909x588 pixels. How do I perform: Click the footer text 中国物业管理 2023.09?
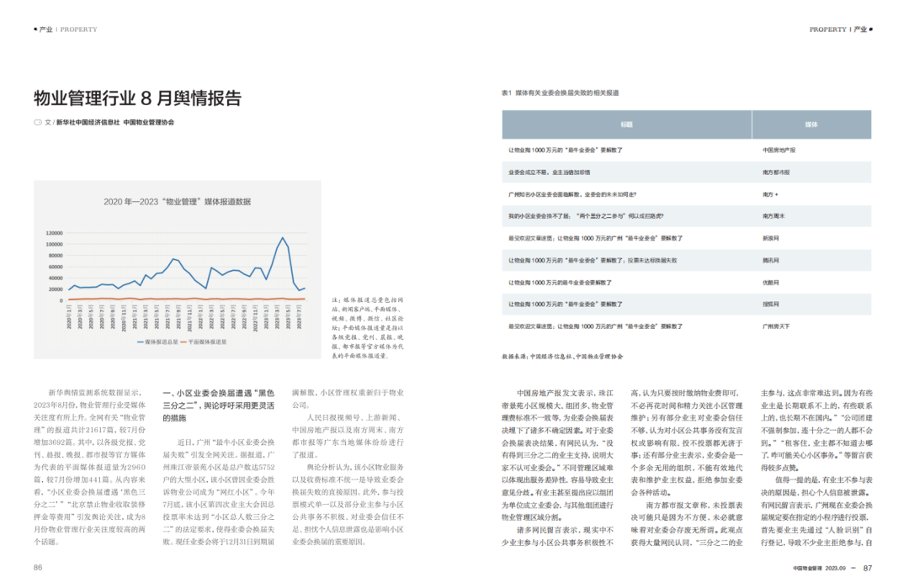pos(819,569)
